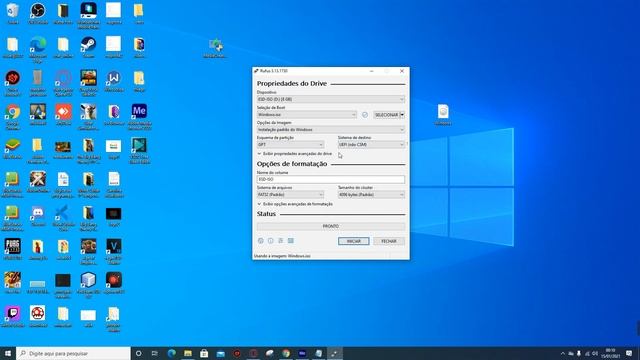Select the PUBG desktop icon
Screen dimensions: 640x360
point(13,249)
